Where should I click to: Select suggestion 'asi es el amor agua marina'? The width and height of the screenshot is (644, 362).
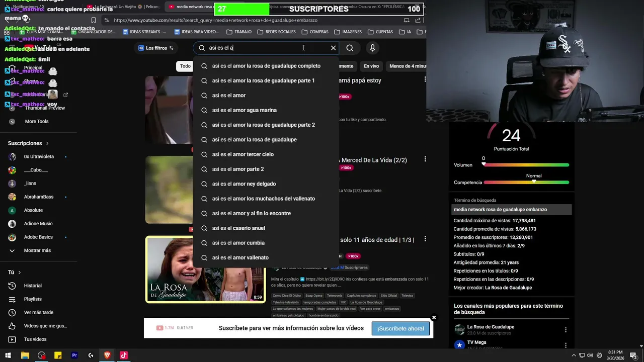coord(266,110)
